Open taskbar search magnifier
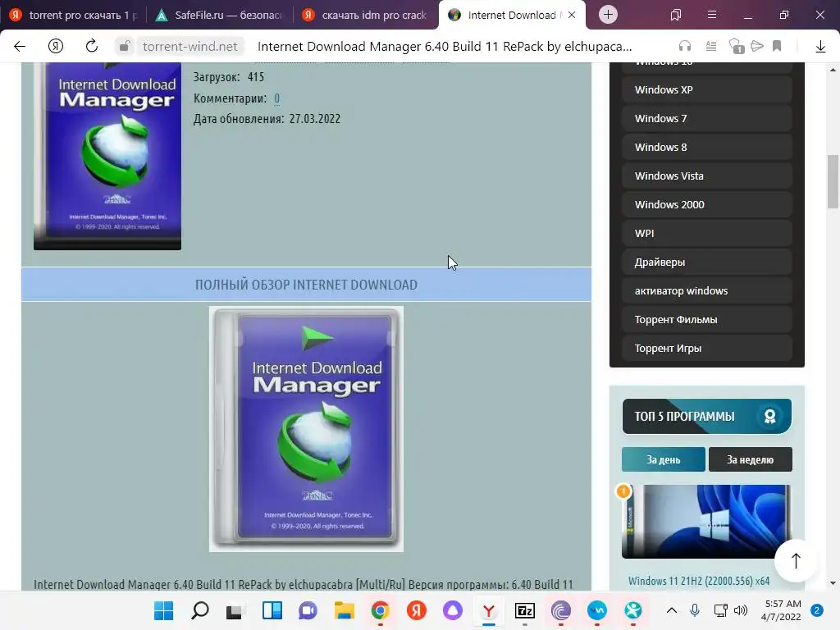840x630 pixels. [200, 610]
